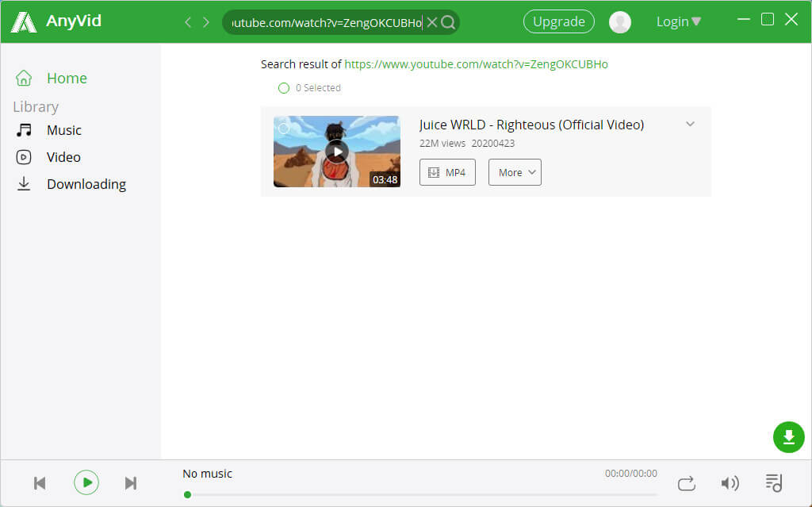The image size is (812, 507).
Task: Click the Downloading arrow icon
Action: [x=24, y=184]
